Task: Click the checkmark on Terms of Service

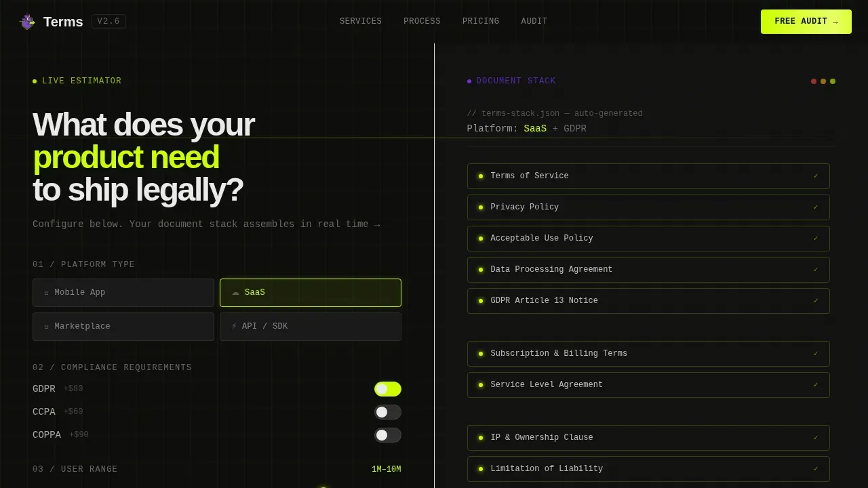Action: tap(816, 176)
